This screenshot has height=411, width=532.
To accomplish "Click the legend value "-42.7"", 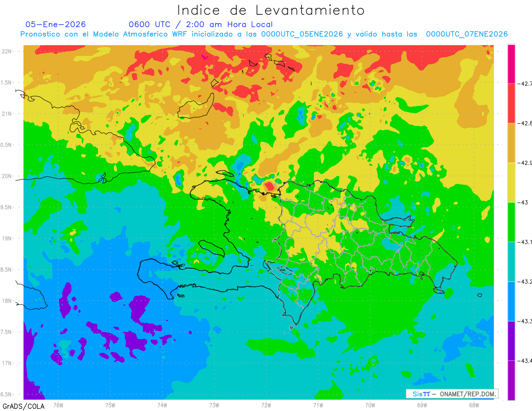I will [x=524, y=83].
